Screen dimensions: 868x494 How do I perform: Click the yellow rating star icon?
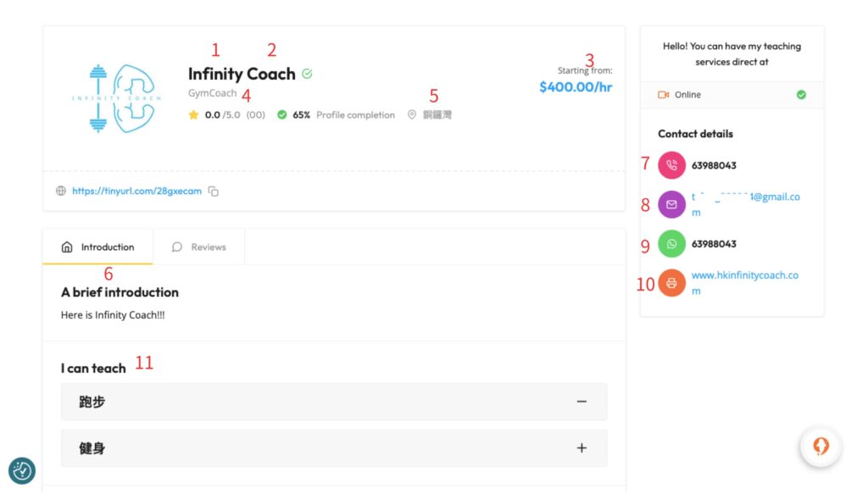click(194, 114)
